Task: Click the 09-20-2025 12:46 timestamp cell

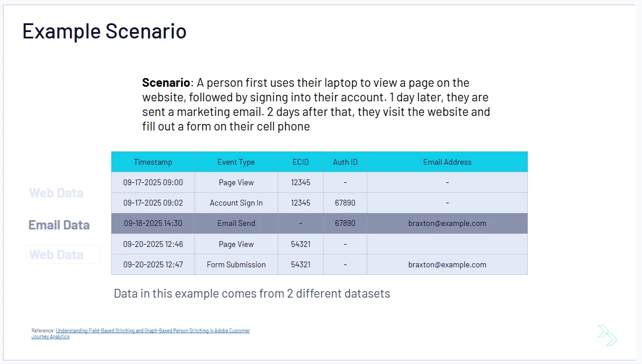Action: click(x=153, y=244)
